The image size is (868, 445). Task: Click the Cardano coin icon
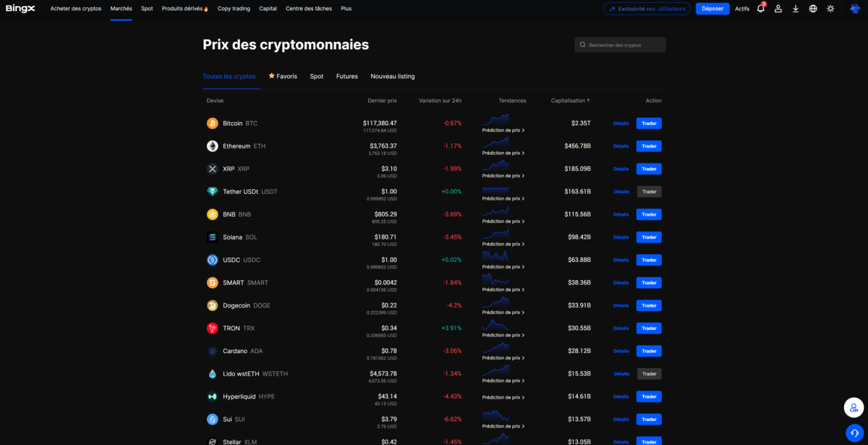pyautogui.click(x=213, y=351)
